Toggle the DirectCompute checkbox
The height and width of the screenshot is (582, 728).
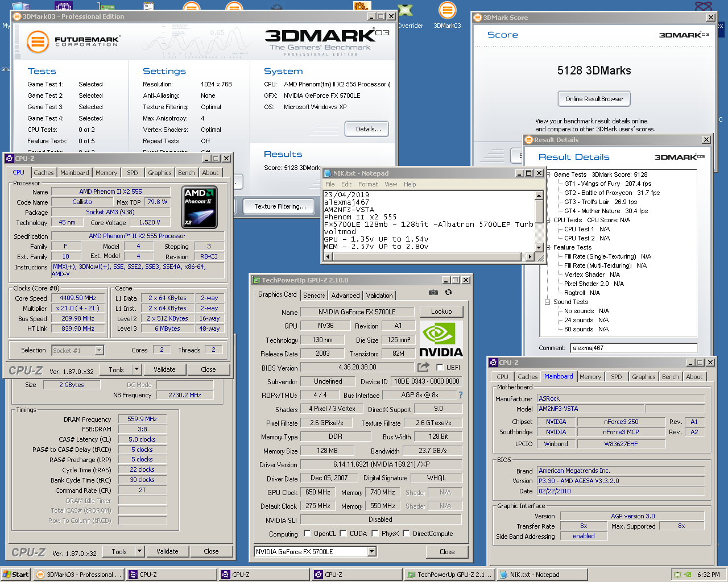(x=406, y=533)
